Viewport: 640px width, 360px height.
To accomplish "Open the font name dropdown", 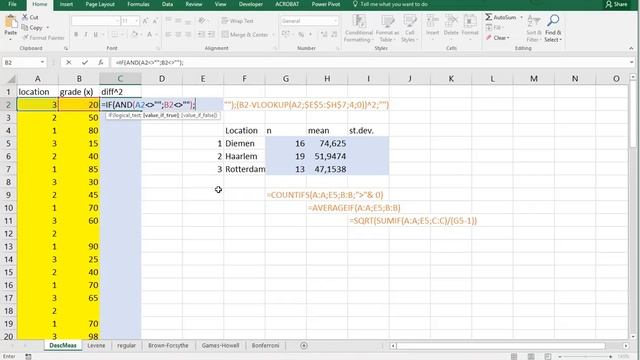I will (x=117, y=21).
